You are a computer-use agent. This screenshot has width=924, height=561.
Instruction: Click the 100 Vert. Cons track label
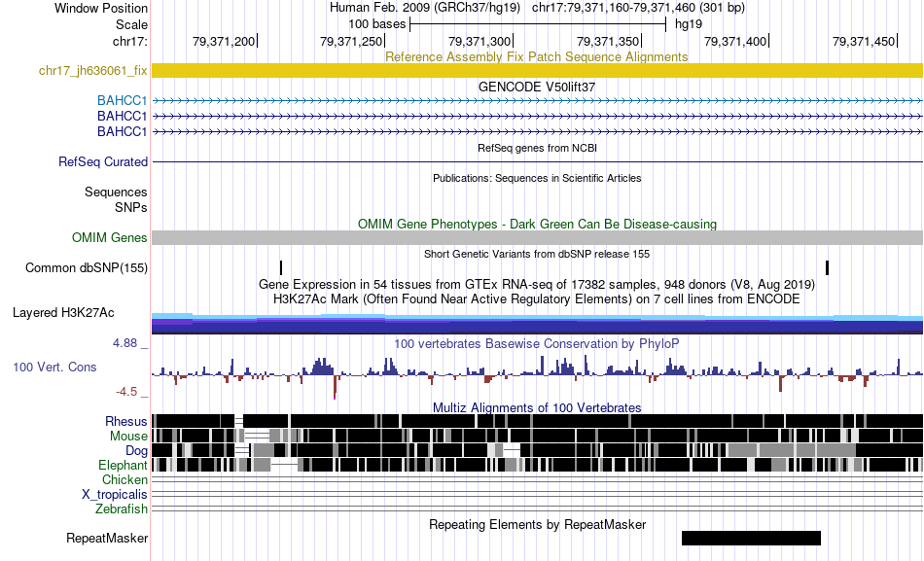[x=54, y=368]
